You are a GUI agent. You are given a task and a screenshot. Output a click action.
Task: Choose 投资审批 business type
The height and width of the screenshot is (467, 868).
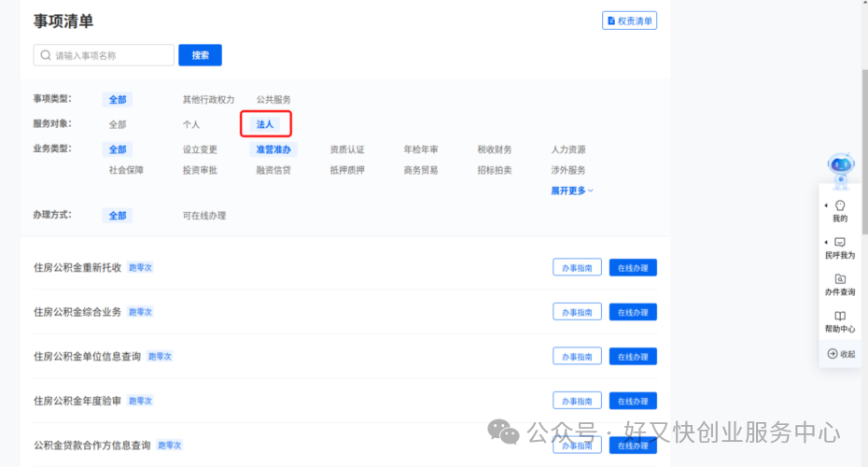pyautogui.click(x=200, y=170)
